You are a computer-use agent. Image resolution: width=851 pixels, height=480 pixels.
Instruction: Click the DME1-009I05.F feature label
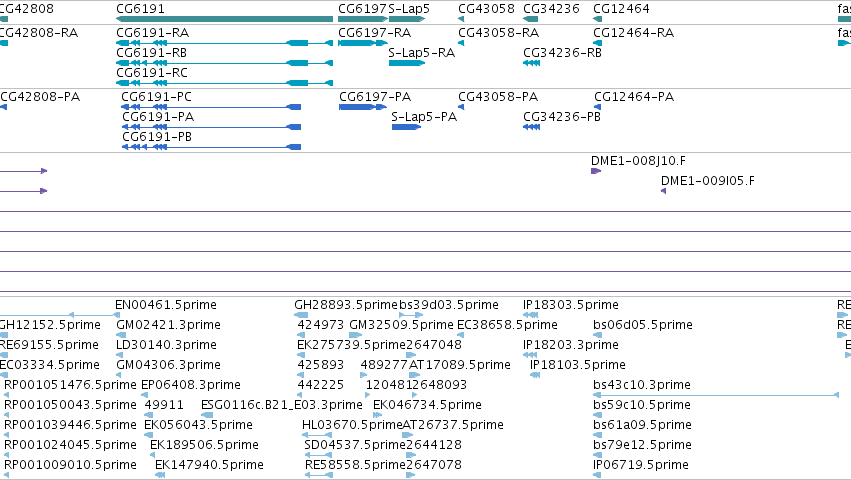[x=708, y=181]
